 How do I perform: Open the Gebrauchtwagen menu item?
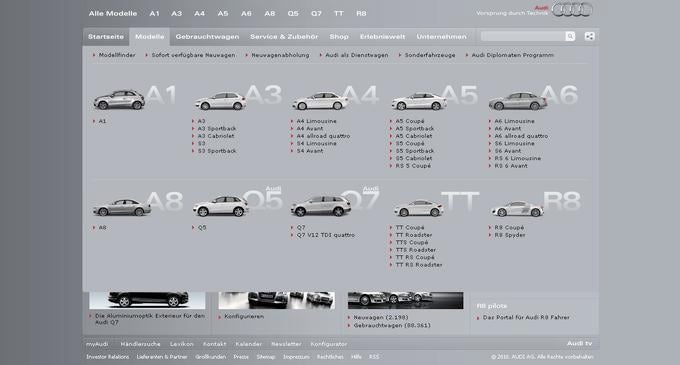point(207,37)
